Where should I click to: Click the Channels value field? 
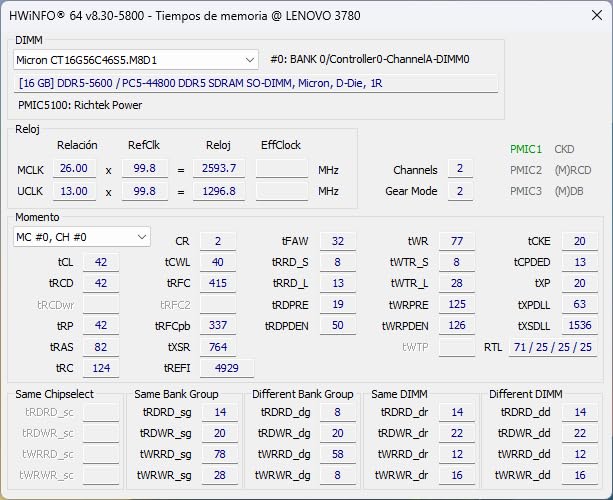[460, 168]
